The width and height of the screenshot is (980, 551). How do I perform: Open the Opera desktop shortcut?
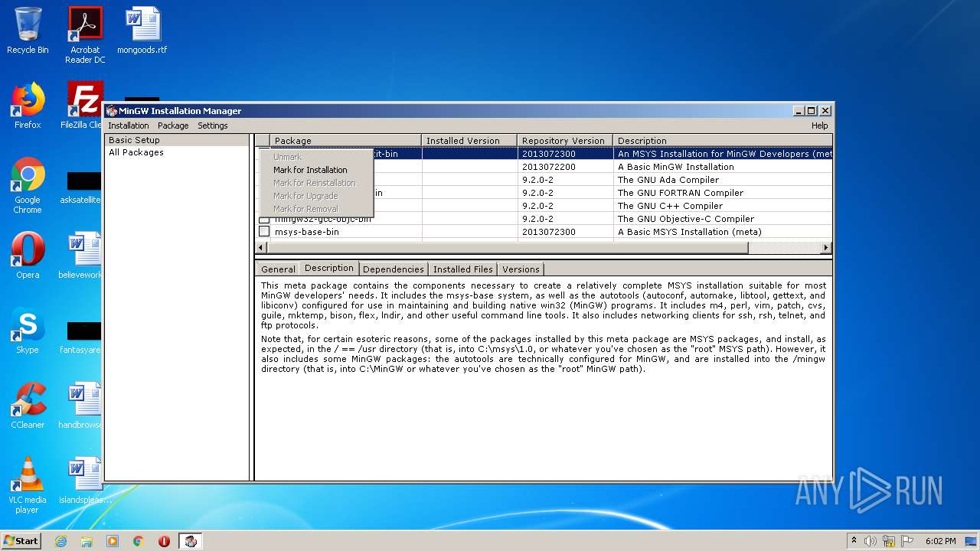click(x=28, y=256)
